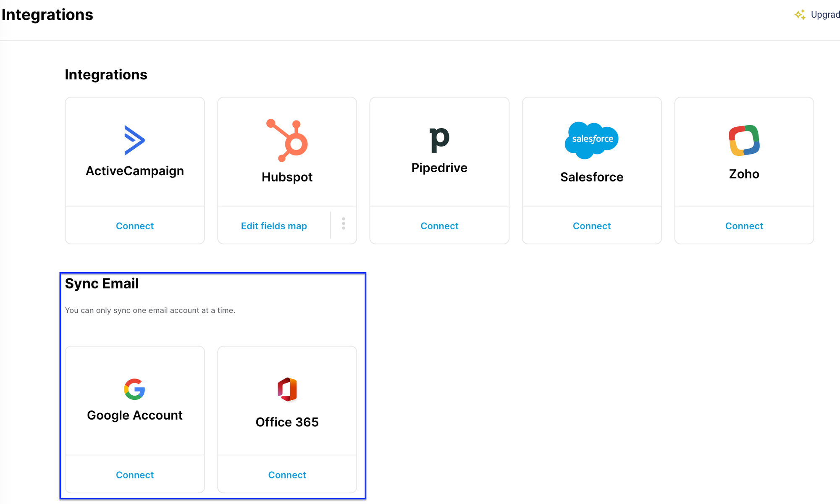840x504 pixels.
Task: Select the Google Account card title
Action: pos(135,415)
